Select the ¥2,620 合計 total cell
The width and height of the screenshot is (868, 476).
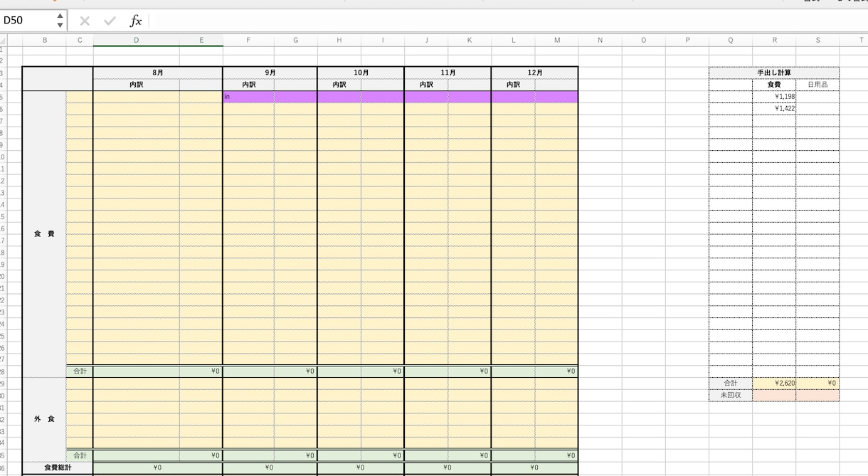click(774, 383)
